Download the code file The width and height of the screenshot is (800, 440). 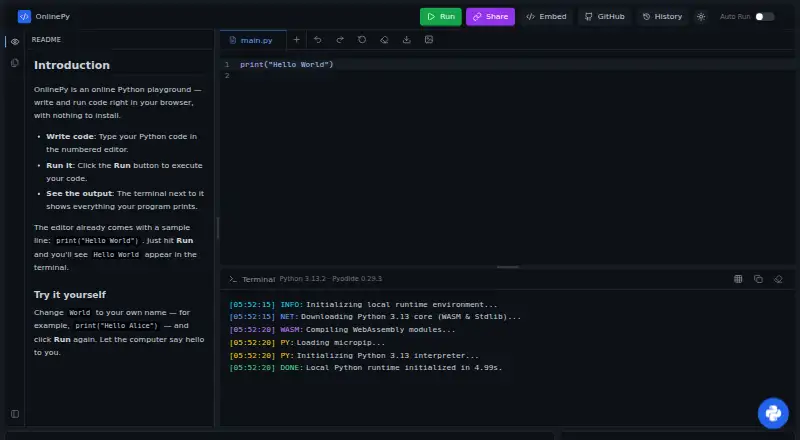point(407,39)
